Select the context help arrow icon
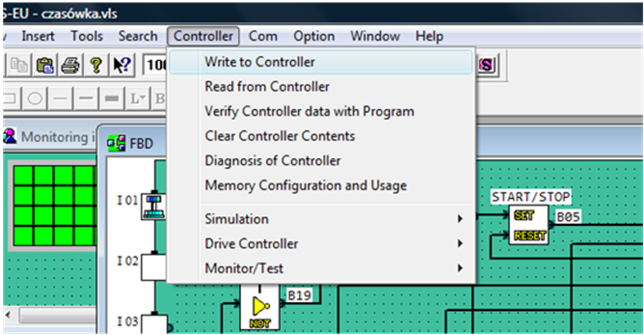This screenshot has height=335, width=644. pos(121,65)
